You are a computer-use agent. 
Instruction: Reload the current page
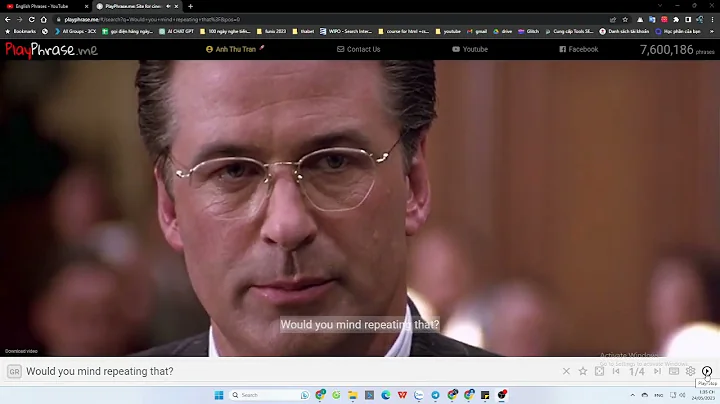31,19
